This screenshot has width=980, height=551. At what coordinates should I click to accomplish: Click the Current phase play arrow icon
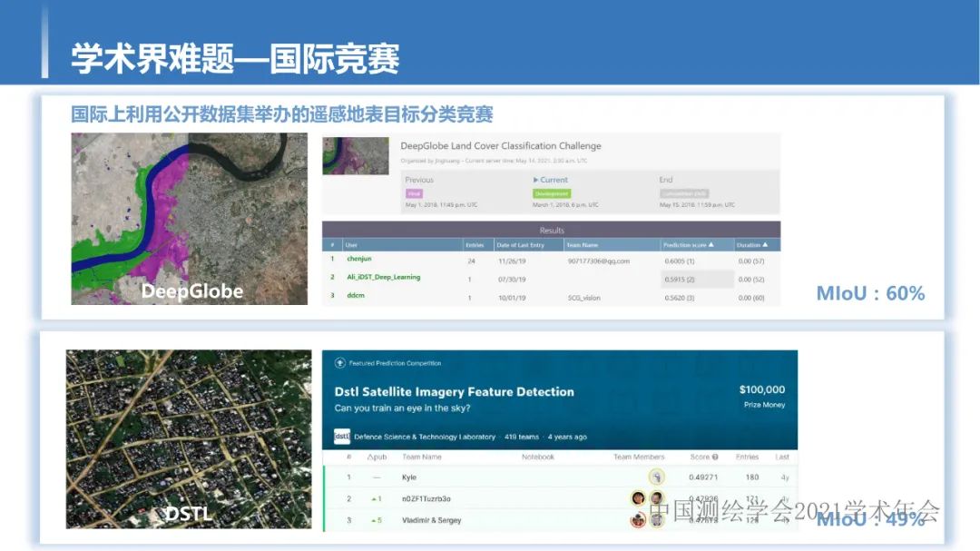535,180
